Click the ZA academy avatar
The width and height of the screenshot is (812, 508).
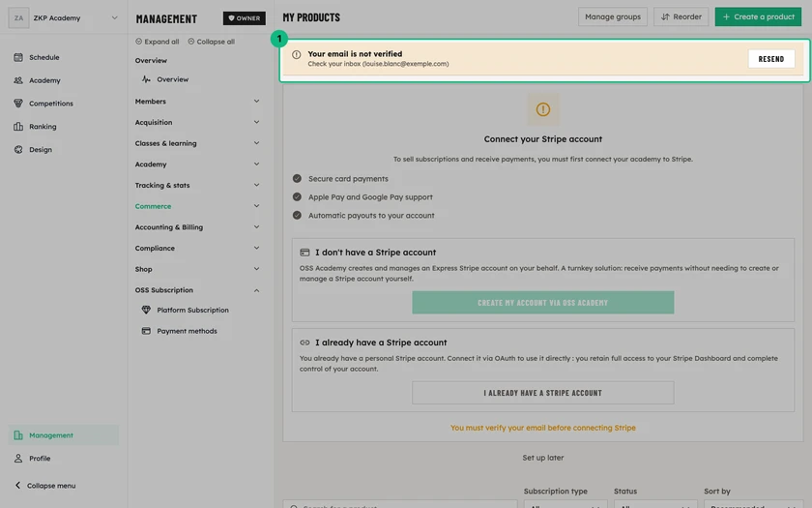(x=18, y=18)
